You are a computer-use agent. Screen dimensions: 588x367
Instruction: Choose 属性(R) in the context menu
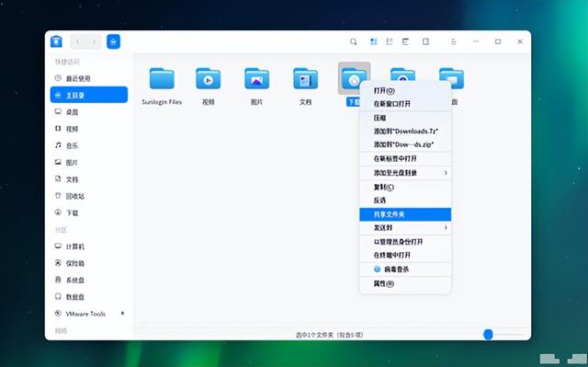[405, 283]
